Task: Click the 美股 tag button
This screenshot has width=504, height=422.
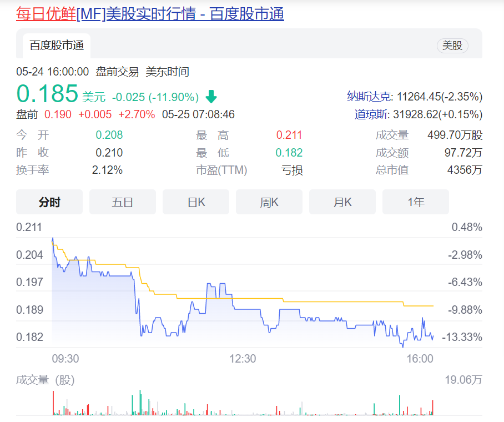Action: (452, 46)
